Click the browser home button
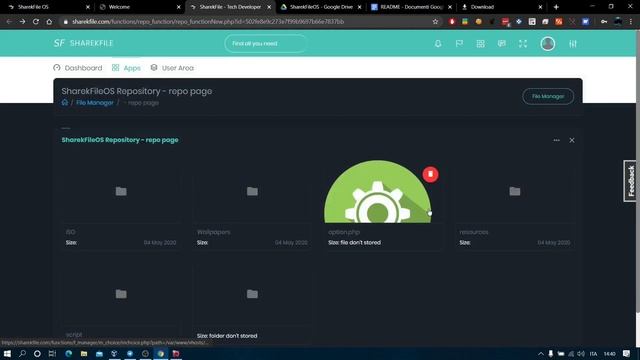The image size is (640, 360). click(49, 22)
